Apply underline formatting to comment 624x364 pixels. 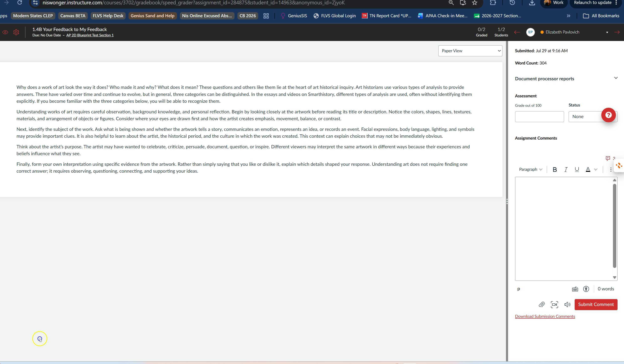[x=577, y=170]
